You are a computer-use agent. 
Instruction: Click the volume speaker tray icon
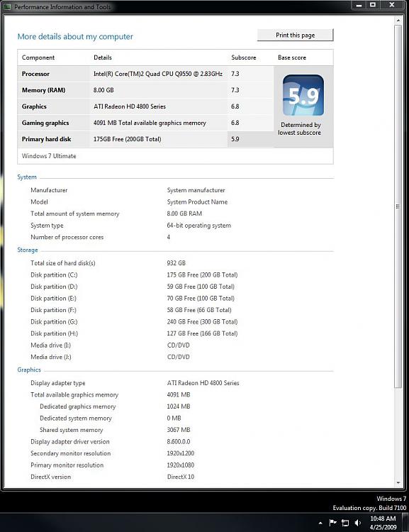(x=357, y=523)
